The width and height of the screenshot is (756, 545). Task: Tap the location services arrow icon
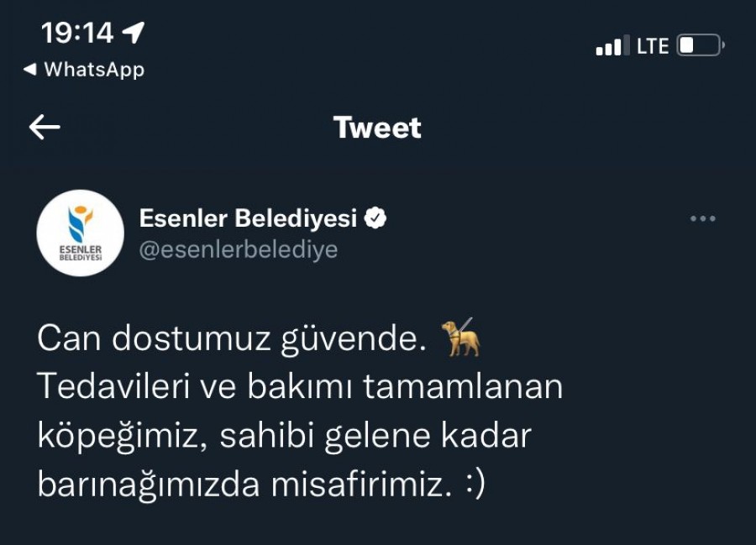click(x=133, y=34)
